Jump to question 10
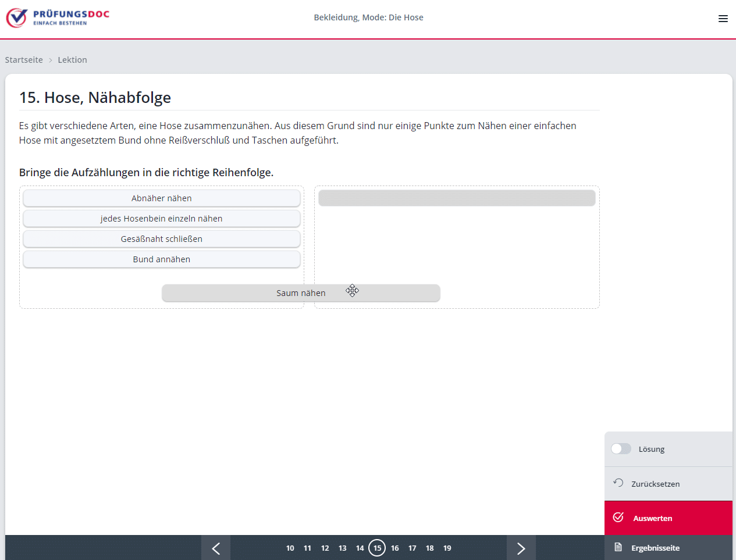The width and height of the screenshot is (736, 560). (x=290, y=548)
